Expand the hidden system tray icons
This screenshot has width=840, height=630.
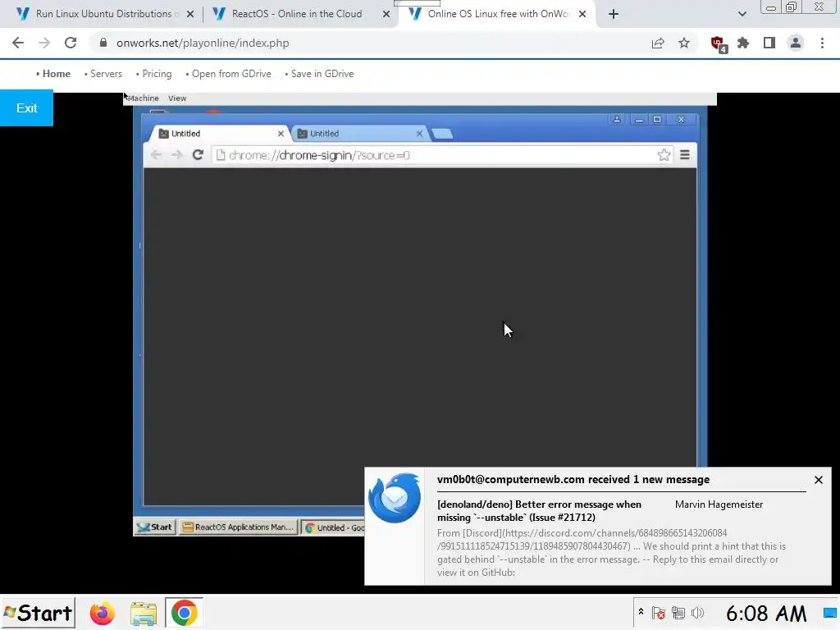point(641,612)
